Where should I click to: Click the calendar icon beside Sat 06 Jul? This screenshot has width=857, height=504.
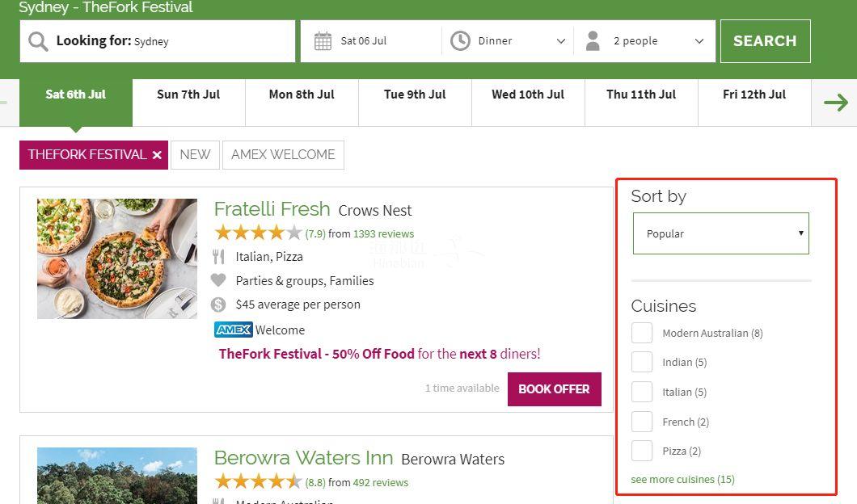[x=323, y=41]
